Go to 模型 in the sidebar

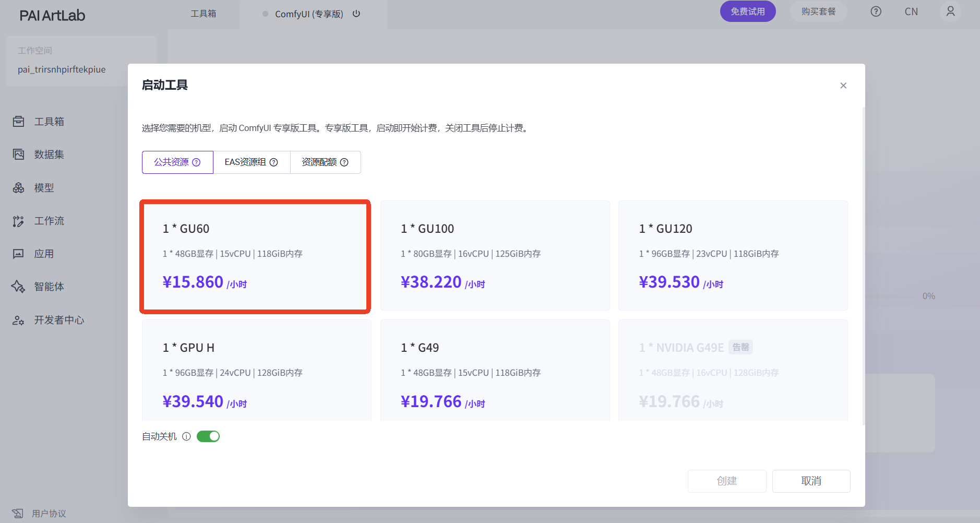pyautogui.click(x=44, y=188)
